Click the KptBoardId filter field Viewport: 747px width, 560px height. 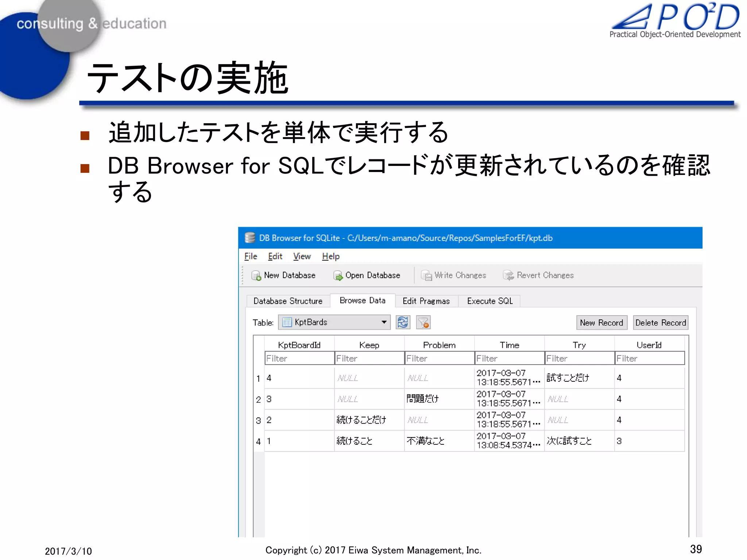coord(299,358)
